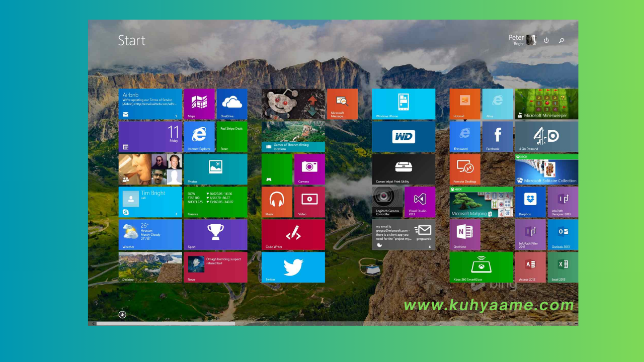Click the power options button
This screenshot has height=362, width=644.
[x=546, y=40]
